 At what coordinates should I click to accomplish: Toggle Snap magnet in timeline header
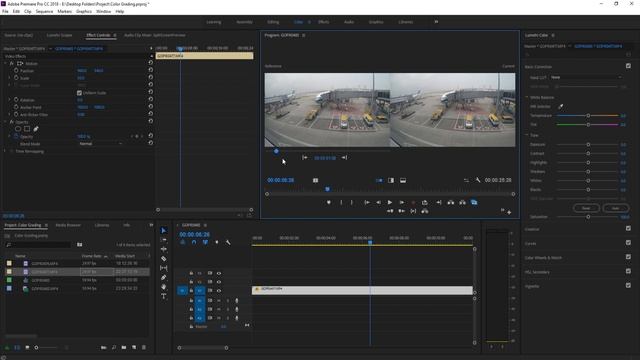coord(194,242)
